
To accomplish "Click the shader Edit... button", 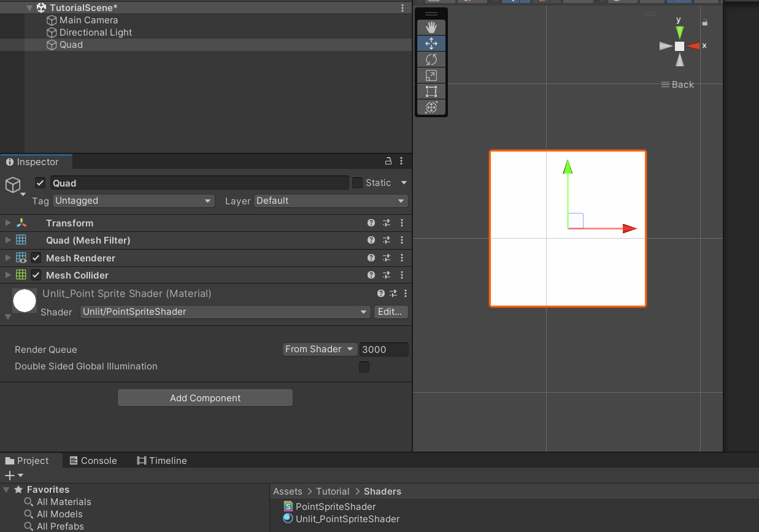I will [x=390, y=312].
